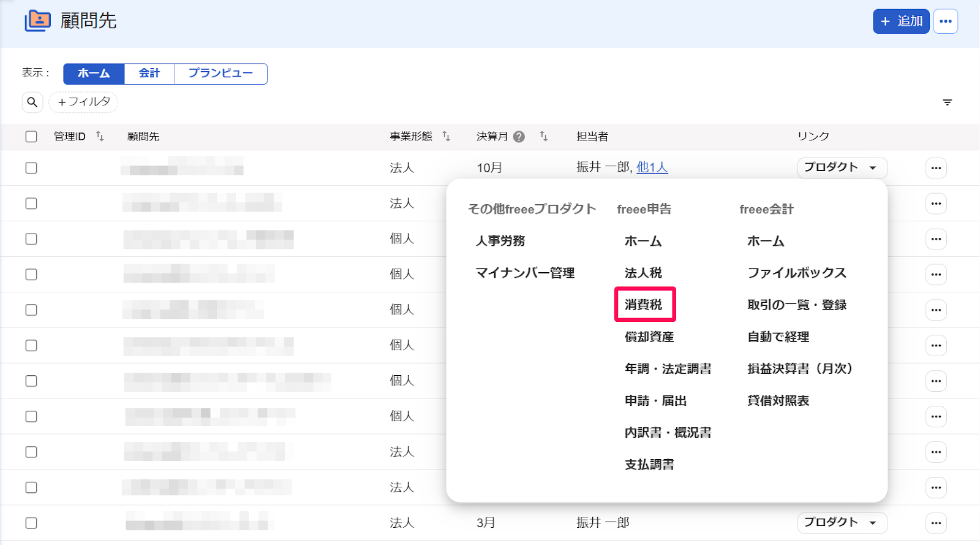Open the header's three-dot more menu

(x=946, y=21)
